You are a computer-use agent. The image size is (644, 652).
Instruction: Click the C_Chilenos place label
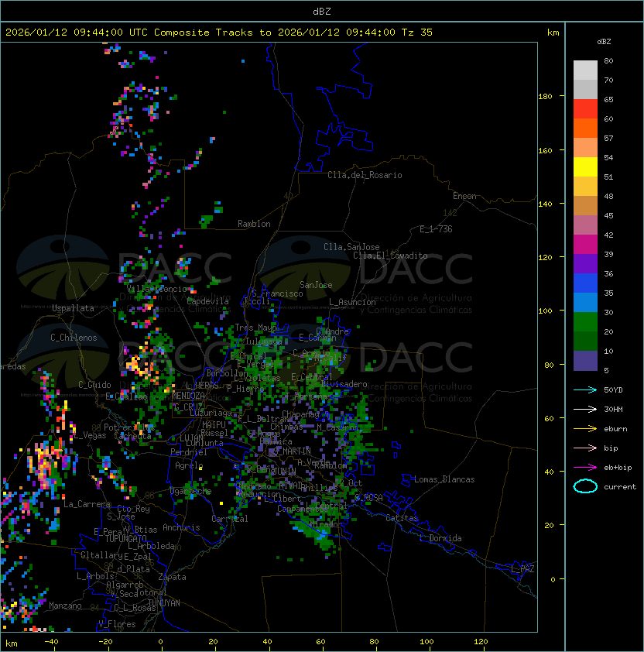[x=74, y=338]
